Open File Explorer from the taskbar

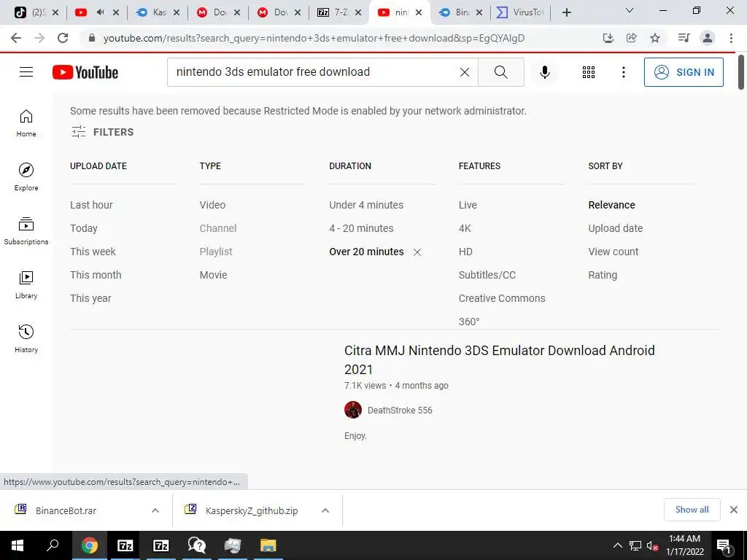pos(268,545)
